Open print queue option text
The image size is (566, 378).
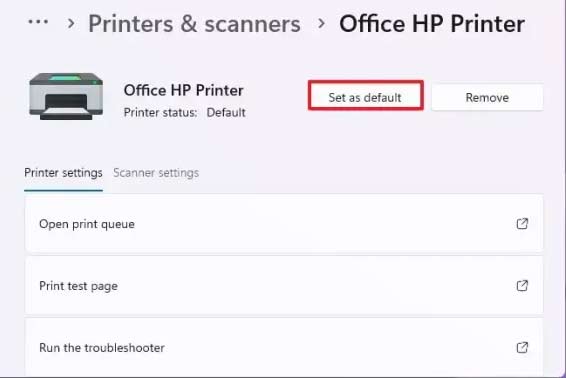point(87,224)
